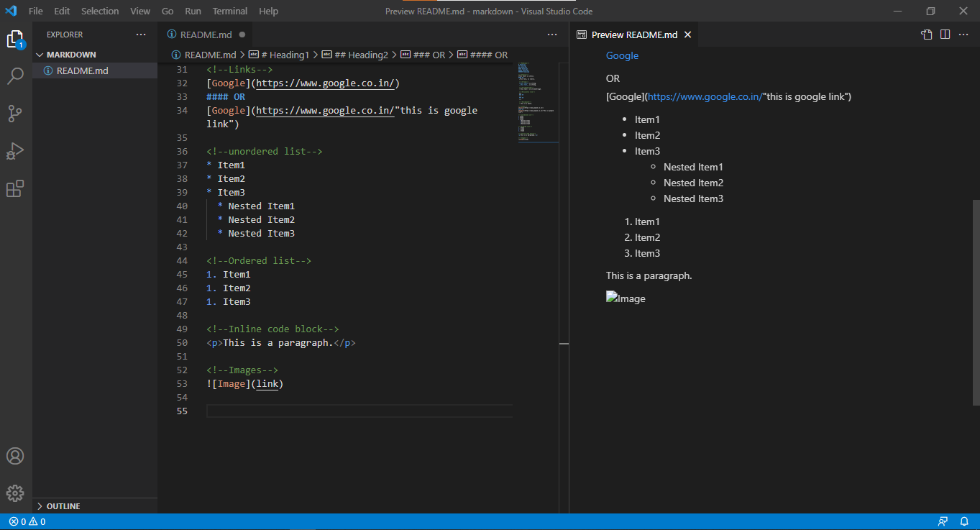
Task: Open the Source Control view
Action: point(15,114)
